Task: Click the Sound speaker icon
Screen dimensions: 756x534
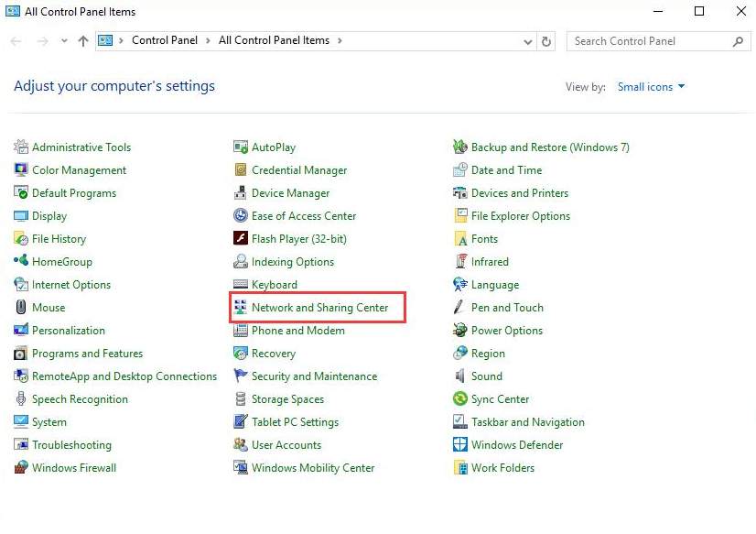Action: click(x=460, y=376)
